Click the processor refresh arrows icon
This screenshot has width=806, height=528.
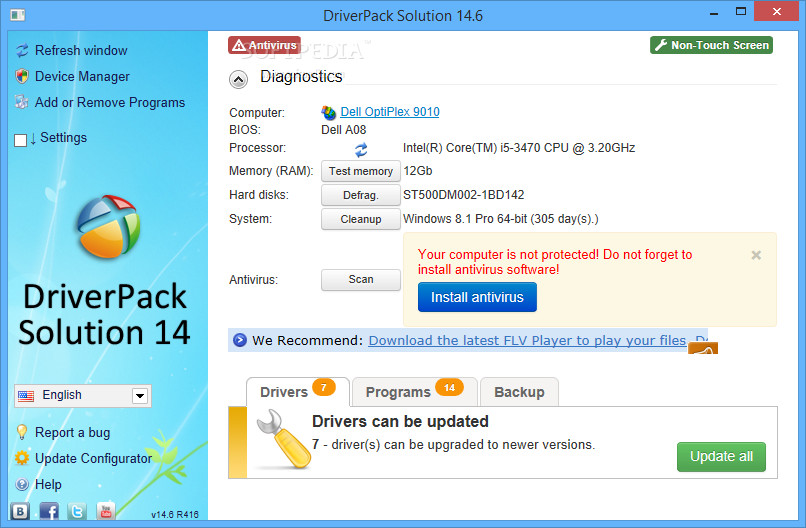[361, 150]
